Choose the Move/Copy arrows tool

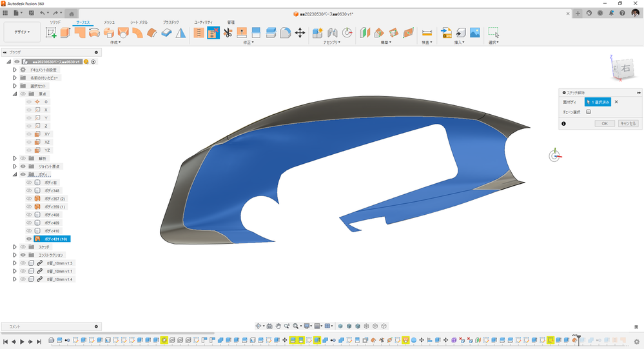coord(300,33)
